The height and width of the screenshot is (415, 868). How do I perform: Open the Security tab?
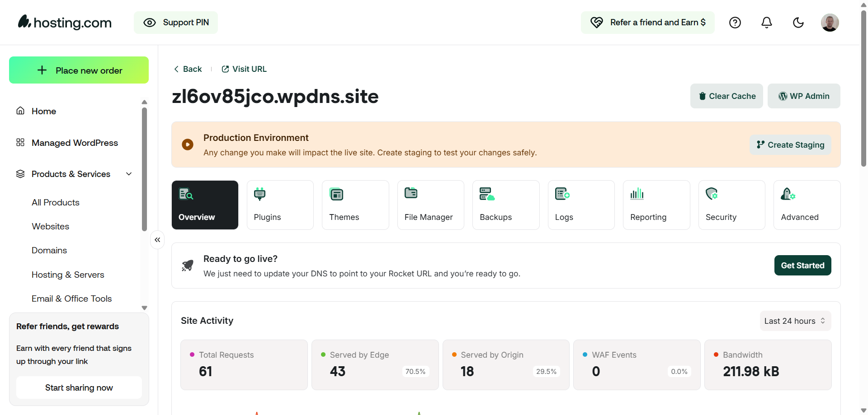pos(732,205)
